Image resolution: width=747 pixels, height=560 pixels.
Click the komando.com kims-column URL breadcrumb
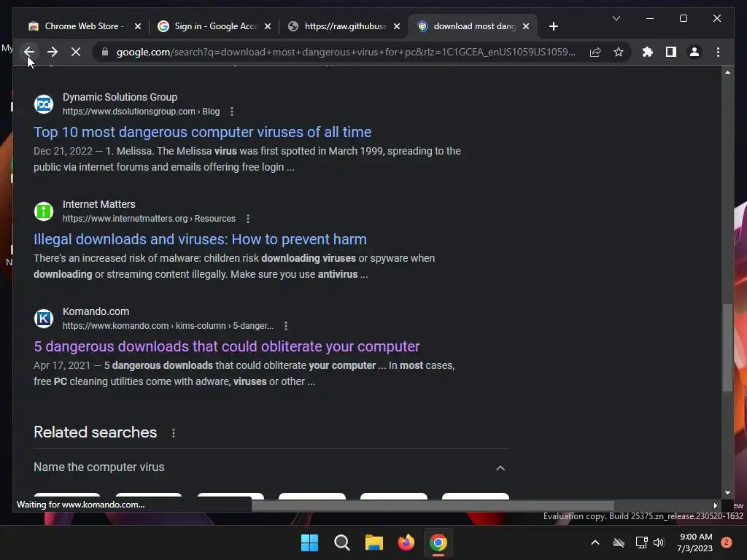(168, 326)
